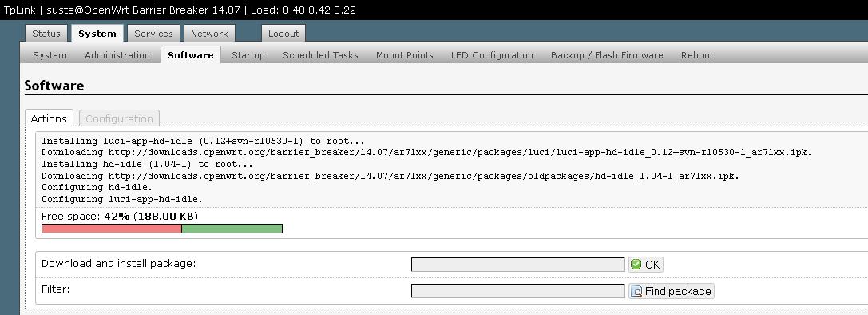868x315 pixels.
Task: Click the green free space bar segment
Action: [232, 229]
